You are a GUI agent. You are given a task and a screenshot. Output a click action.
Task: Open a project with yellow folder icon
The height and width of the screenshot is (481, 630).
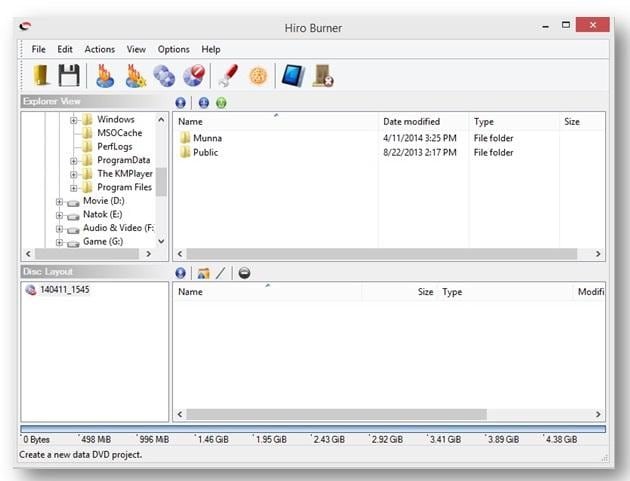[41, 75]
